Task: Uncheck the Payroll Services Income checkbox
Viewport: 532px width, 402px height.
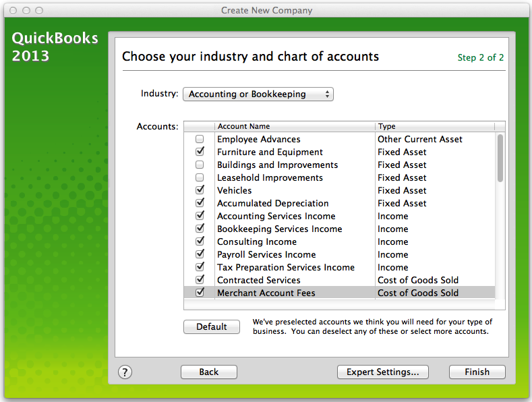Action: [200, 254]
